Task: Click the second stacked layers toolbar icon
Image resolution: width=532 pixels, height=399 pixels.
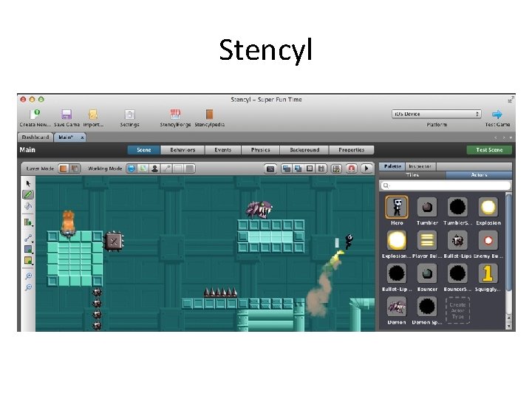Action: pos(299,168)
